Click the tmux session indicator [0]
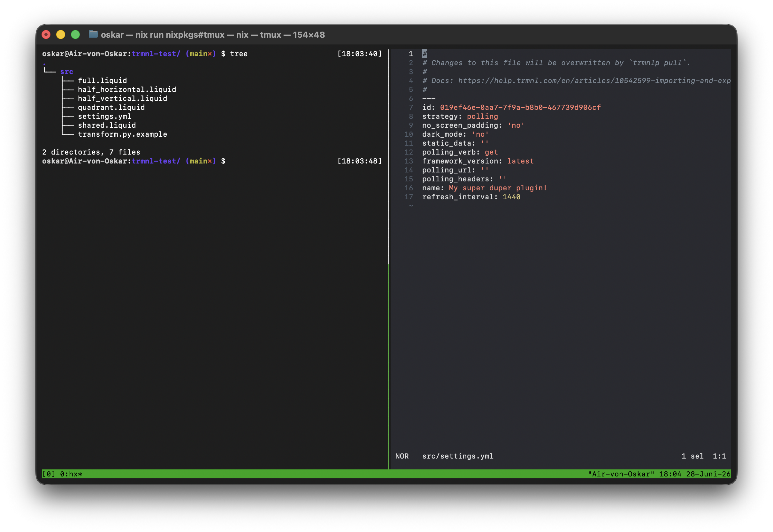 click(x=49, y=474)
